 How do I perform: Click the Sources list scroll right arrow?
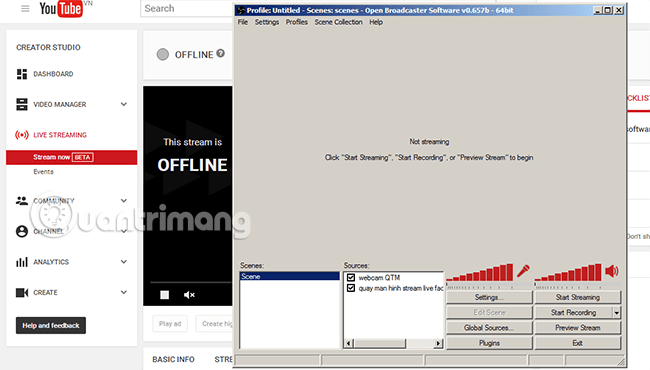tap(438, 343)
